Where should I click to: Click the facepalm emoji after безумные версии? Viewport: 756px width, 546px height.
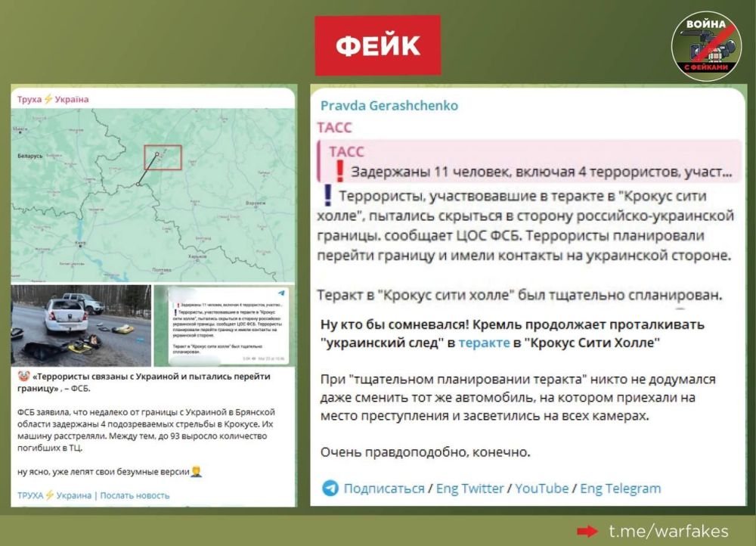(197, 471)
